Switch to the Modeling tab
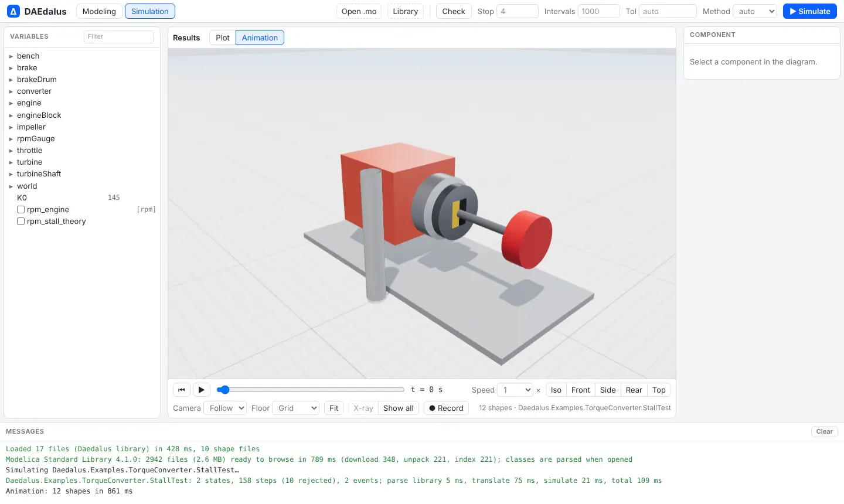This screenshot has width=844, height=504. (99, 11)
